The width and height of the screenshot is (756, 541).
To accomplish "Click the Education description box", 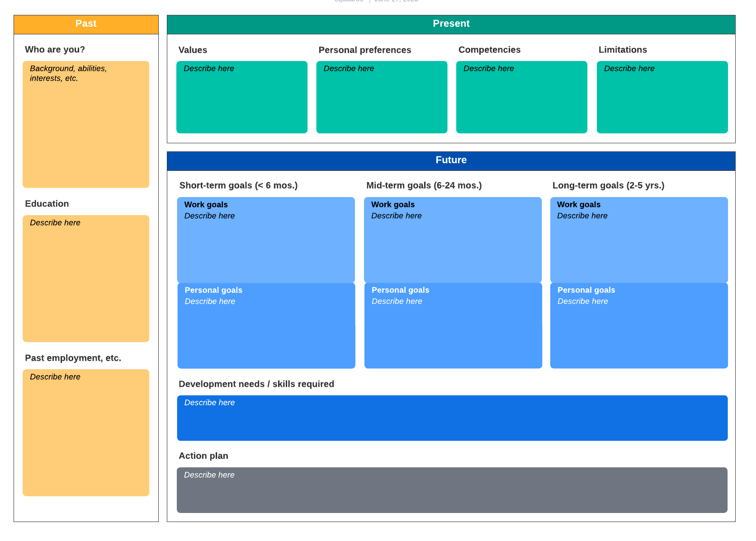I will (x=86, y=278).
